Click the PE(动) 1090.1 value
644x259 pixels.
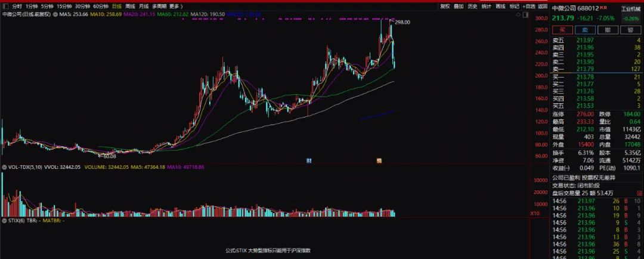[x=632, y=168]
